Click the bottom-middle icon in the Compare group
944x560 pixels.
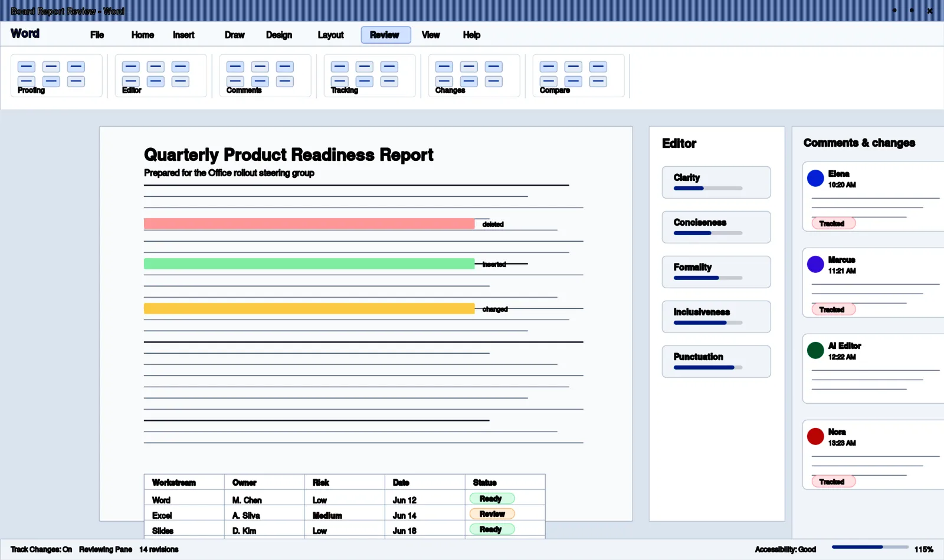[573, 81]
